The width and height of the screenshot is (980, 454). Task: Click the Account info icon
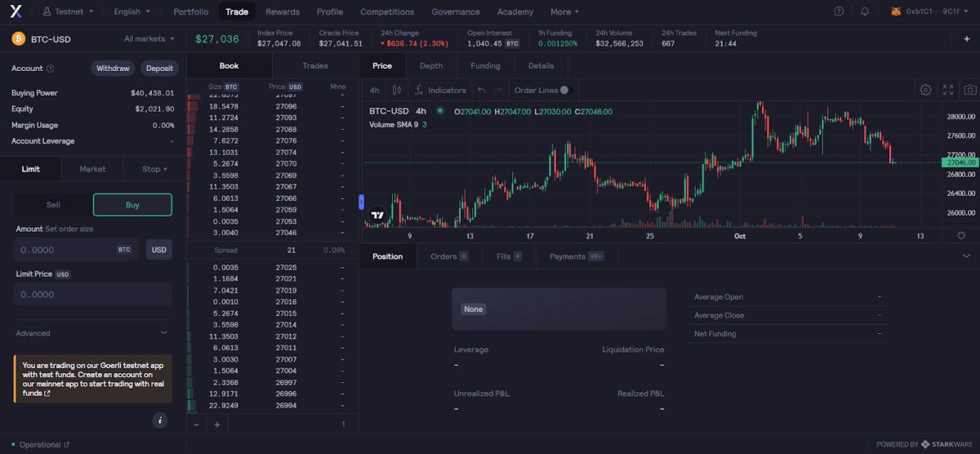51,69
